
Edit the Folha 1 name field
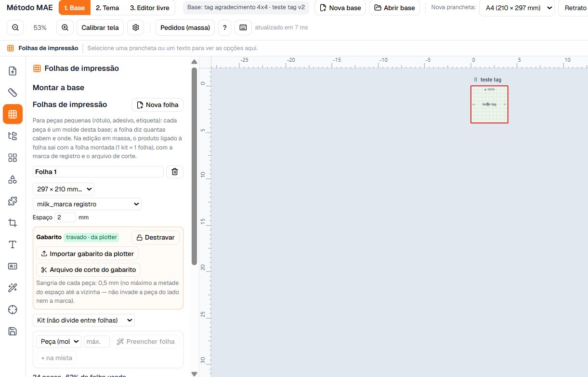coord(98,172)
